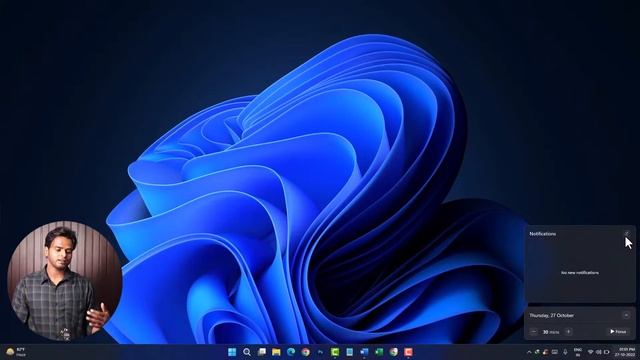Open Microsoft Word from the taskbar
Screen dimensions: 640x360
364,352
